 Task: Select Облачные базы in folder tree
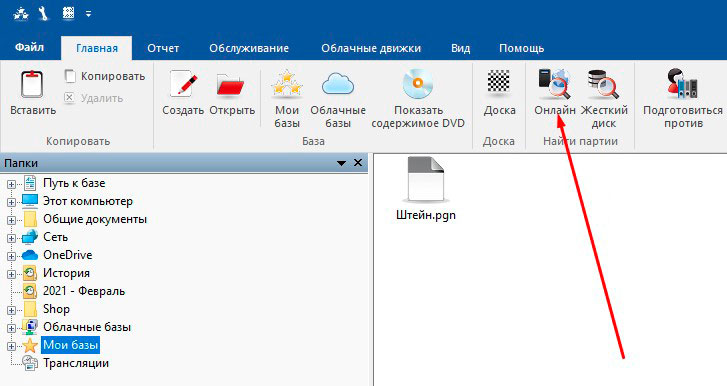pos(87,327)
